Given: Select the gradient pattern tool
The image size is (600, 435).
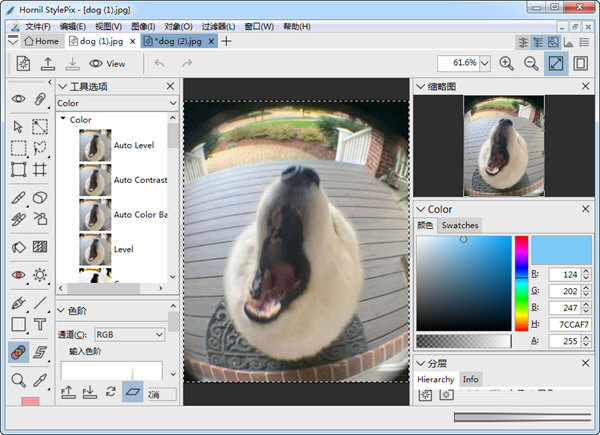Looking at the screenshot, I should pos(40,247).
